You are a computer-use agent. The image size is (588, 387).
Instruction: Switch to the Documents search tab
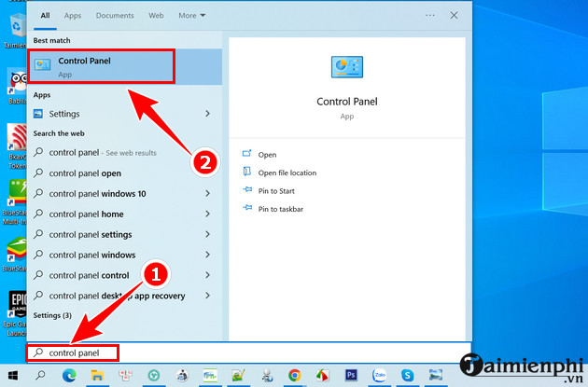coord(115,15)
